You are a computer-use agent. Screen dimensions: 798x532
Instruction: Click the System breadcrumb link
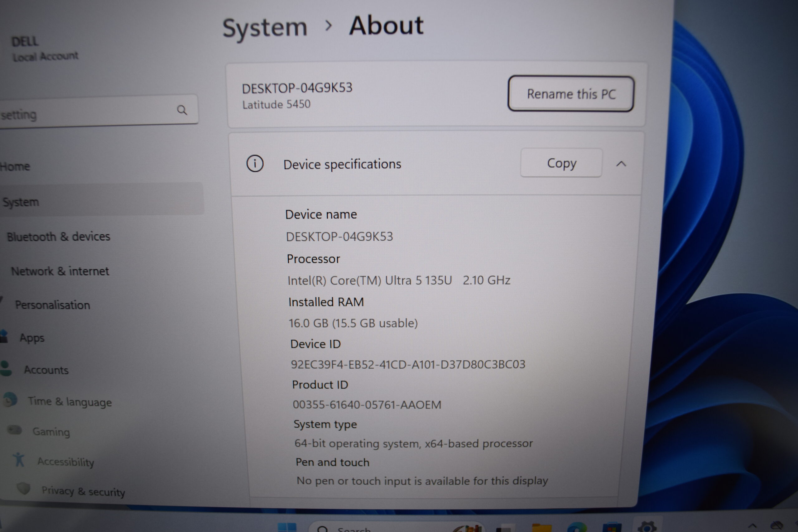coord(265,27)
